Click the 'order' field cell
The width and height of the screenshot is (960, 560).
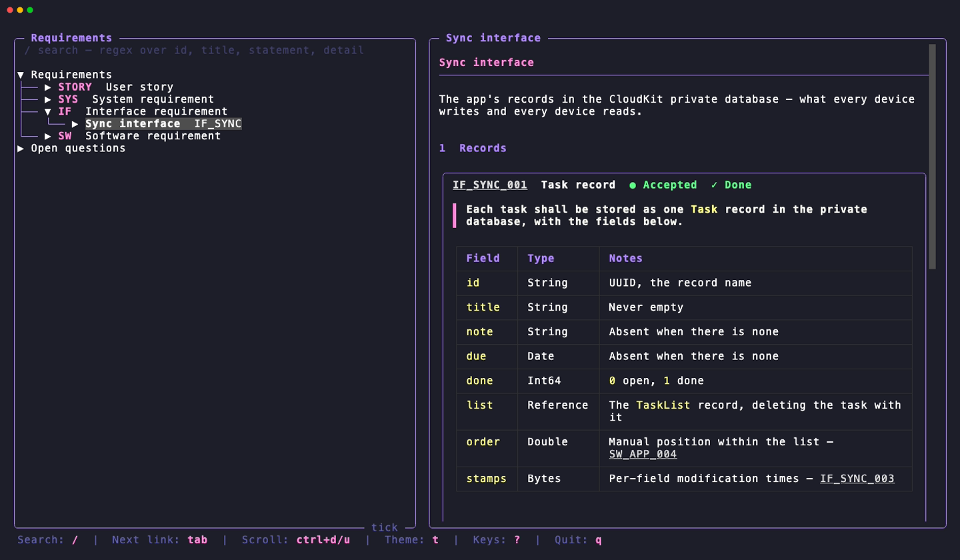(x=487, y=448)
